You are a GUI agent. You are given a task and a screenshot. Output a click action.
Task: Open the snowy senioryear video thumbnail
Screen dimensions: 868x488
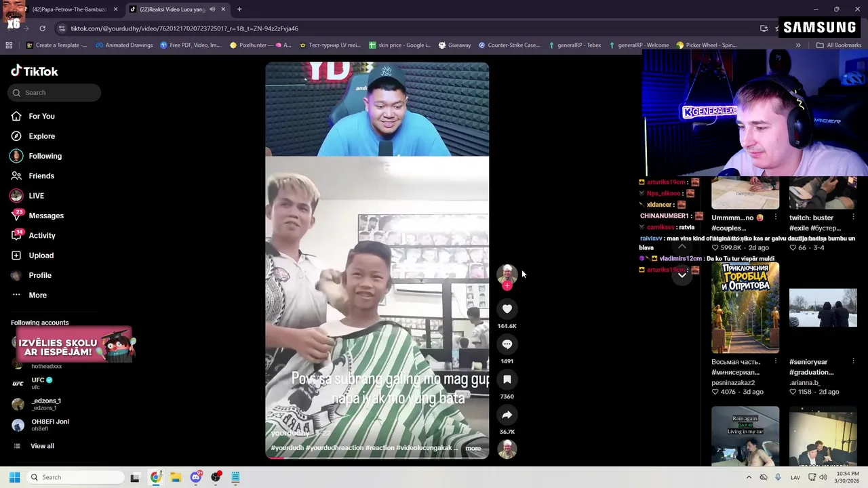pos(823,308)
